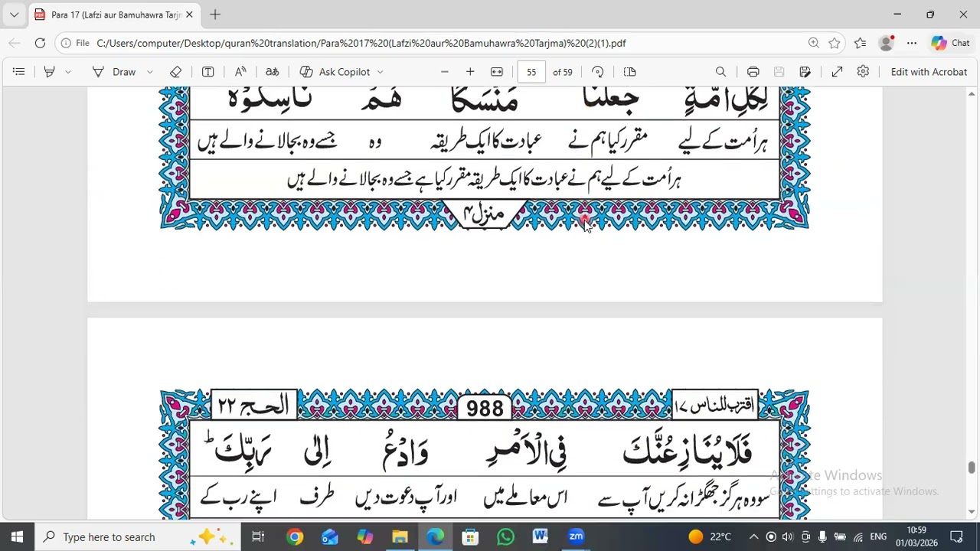Click the address bar URL

361,44
